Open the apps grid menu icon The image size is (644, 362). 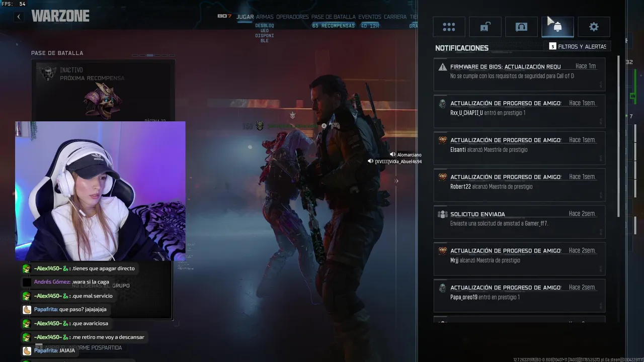(449, 27)
